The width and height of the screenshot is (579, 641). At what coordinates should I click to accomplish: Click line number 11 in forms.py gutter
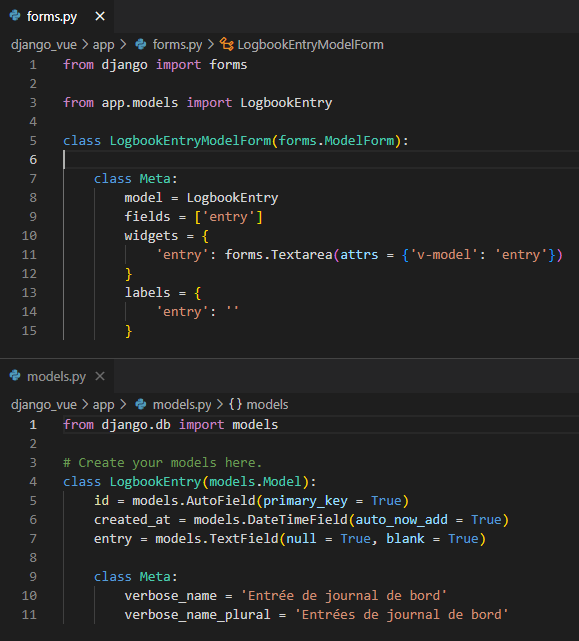tap(29, 255)
